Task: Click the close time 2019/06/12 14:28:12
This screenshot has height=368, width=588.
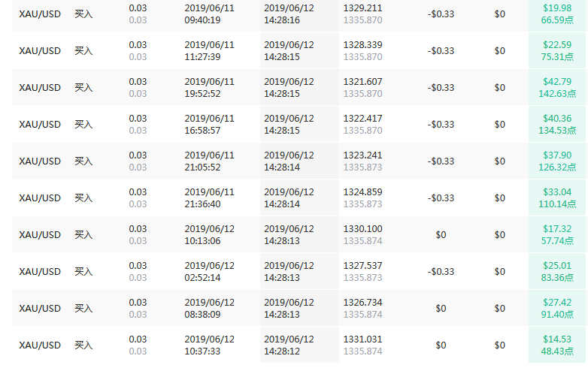Action: coord(289,345)
